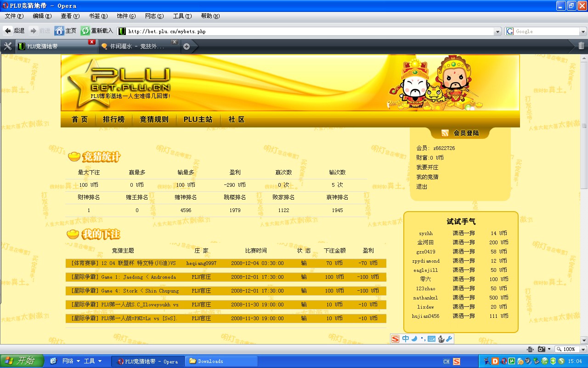Image resolution: width=588 pixels, height=368 pixels.
Task: Open the closed tabs trash icon
Action: [x=581, y=46]
